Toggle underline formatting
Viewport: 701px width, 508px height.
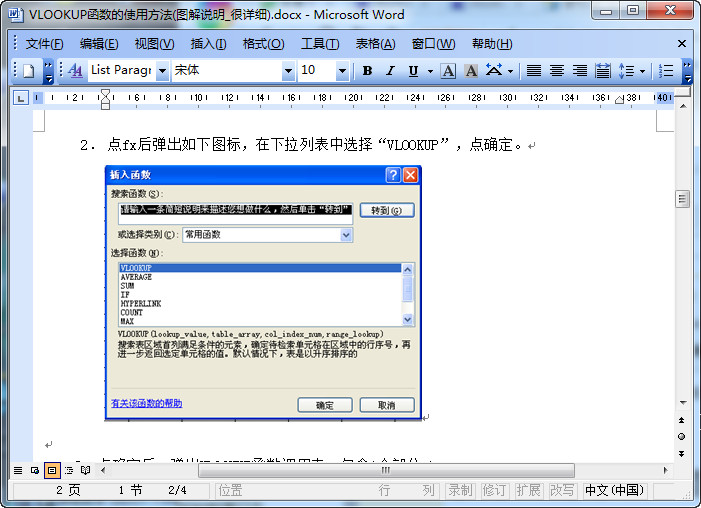pos(414,71)
